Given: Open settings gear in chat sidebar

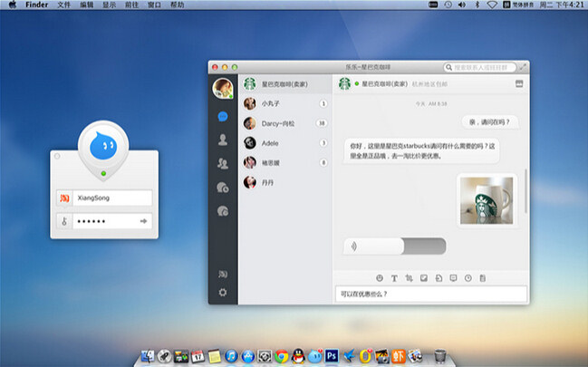Looking at the screenshot, I should tap(223, 292).
